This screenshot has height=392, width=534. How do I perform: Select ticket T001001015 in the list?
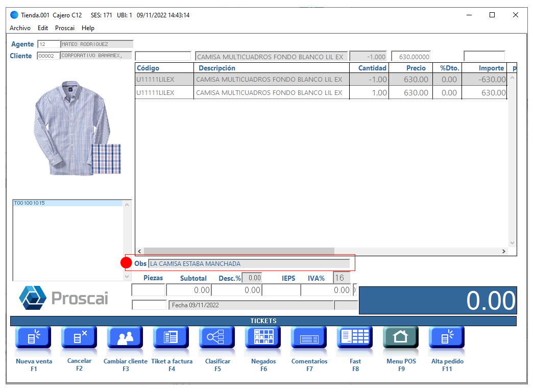click(67, 203)
